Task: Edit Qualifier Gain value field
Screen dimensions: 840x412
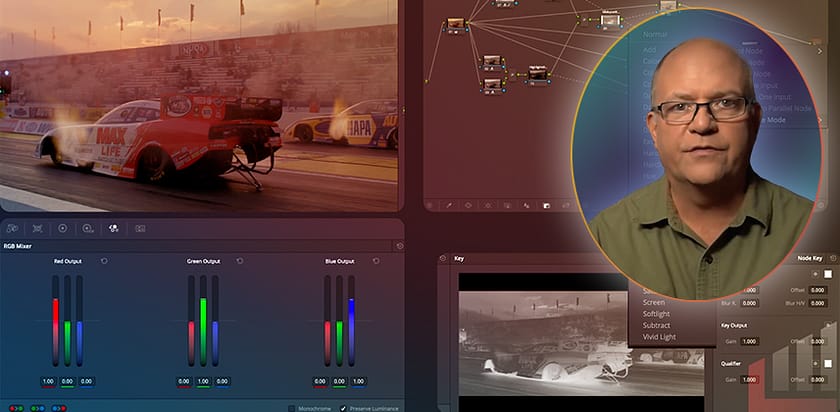Action: click(749, 379)
